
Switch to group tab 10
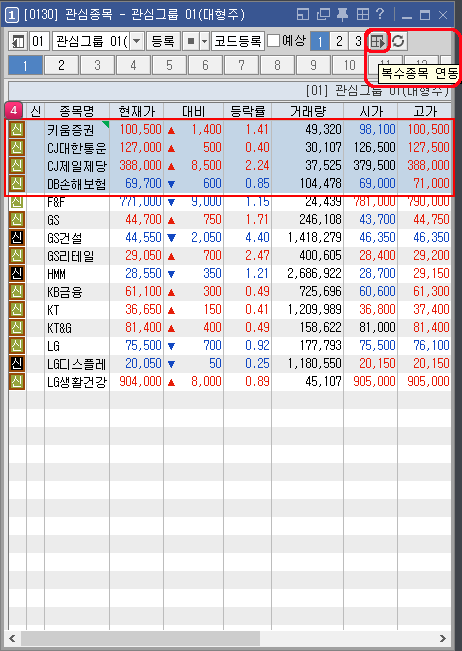coord(349,65)
